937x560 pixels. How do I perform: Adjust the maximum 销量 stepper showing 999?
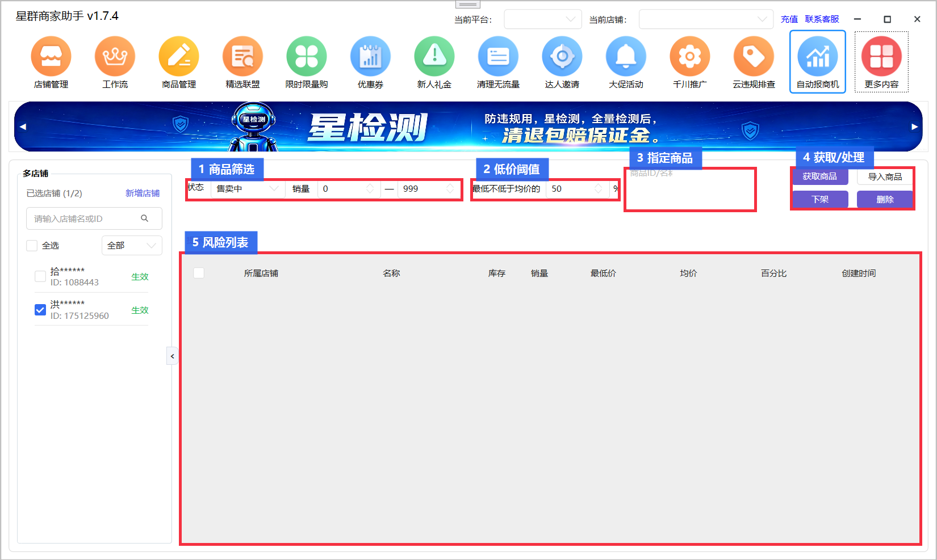click(x=450, y=189)
